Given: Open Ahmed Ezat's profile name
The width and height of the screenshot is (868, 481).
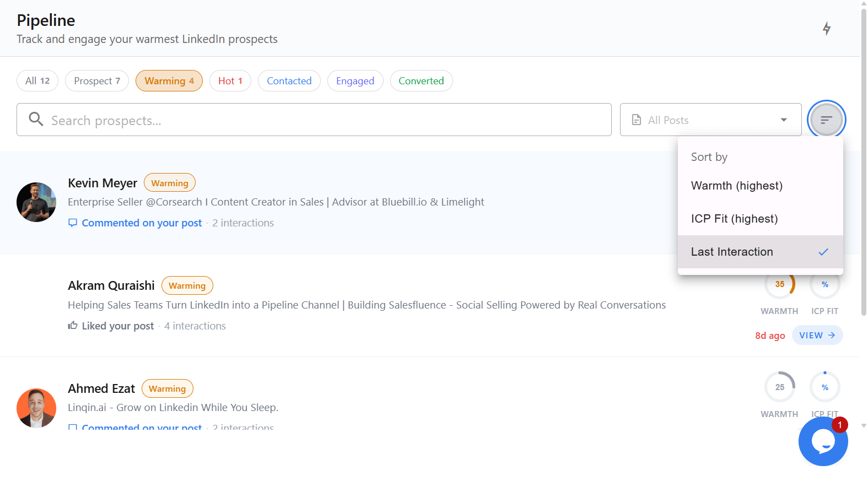Looking at the screenshot, I should point(101,388).
